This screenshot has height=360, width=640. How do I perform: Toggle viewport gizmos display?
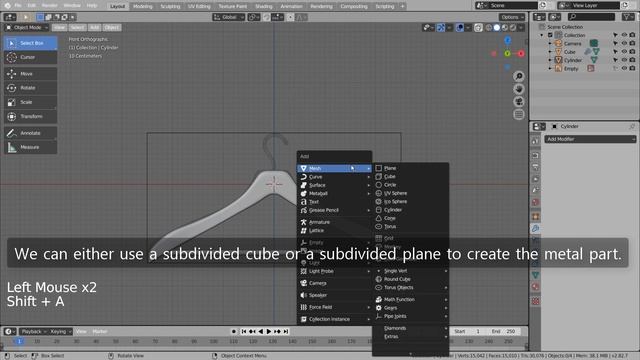(x=441, y=27)
